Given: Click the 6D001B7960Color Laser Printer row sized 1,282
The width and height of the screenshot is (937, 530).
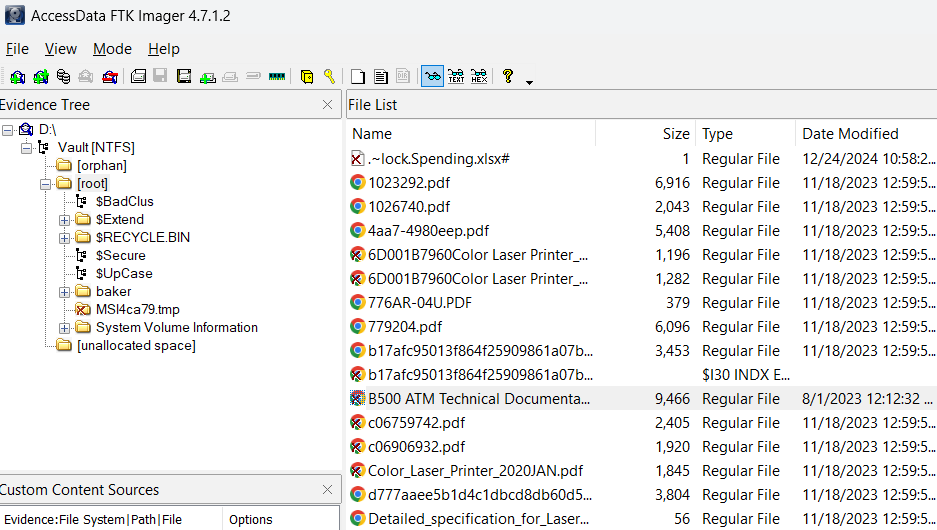Looking at the screenshot, I should [x=642, y=279].
